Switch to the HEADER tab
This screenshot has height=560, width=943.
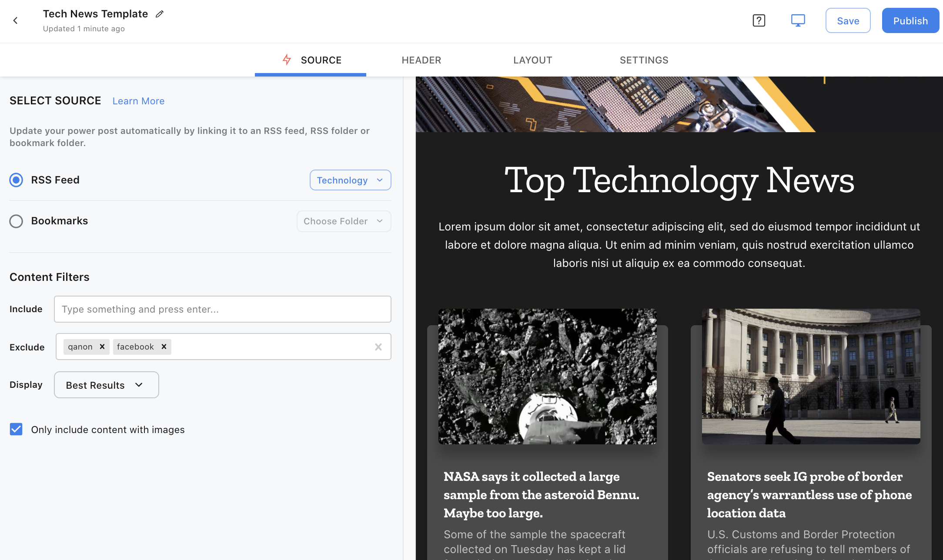(421, 60)
